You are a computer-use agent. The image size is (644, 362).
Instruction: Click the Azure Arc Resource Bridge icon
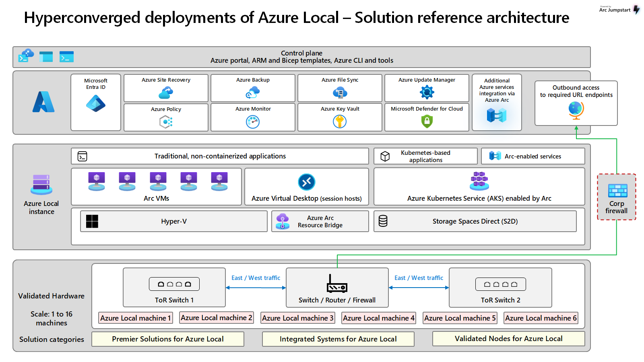(x=283, y=221)
